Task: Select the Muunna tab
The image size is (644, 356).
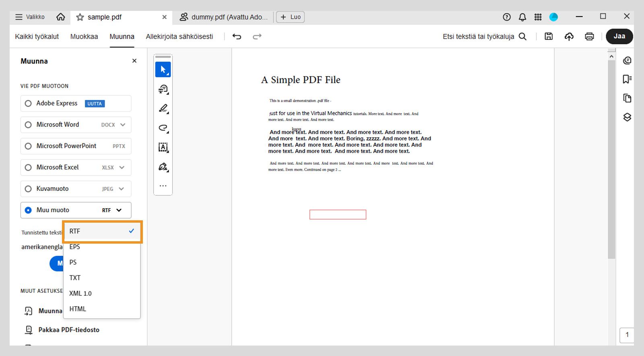Action: (x=122, y=36)
